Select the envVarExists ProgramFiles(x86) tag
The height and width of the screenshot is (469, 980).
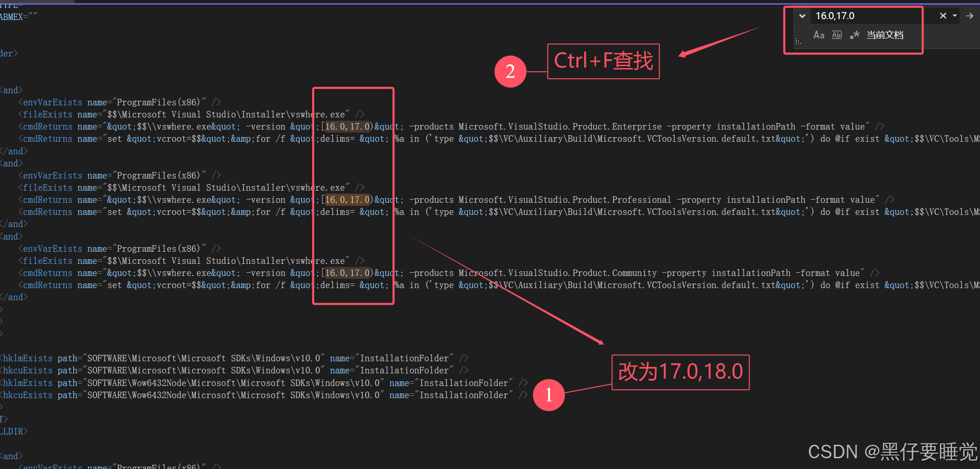pos(50,102)
